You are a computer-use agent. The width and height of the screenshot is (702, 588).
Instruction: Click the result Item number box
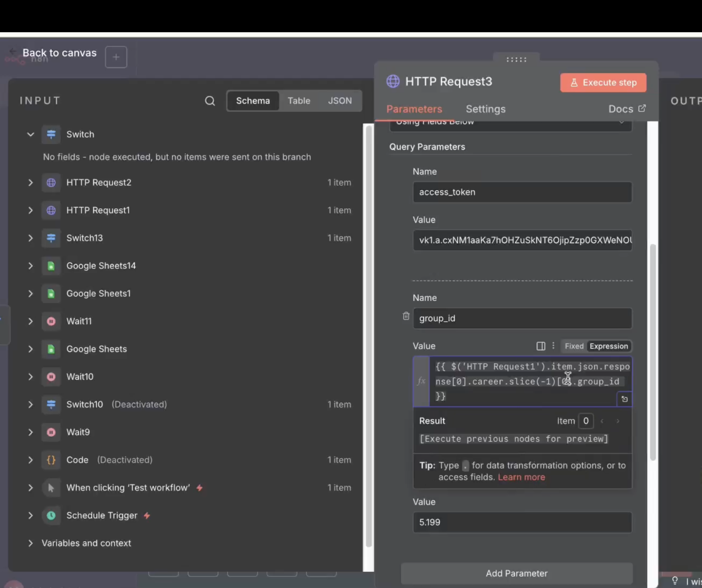(x=586, y=421)
